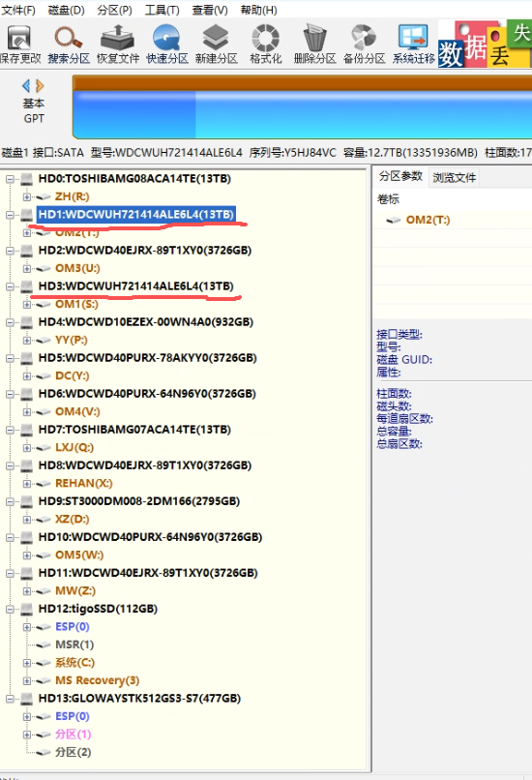Select disk HD3:WDCWUH721414ALE6L4(13TB)
The width and height of the screenshot is (532, 780).
(x=135, y=286)
